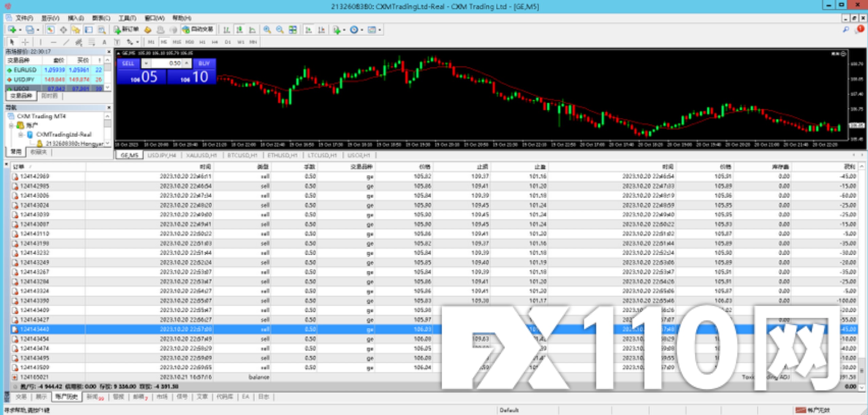The width and height of the screenshot is (868, 415).
Task: Close the Market Watch panel
Action: tap(109, 52)
